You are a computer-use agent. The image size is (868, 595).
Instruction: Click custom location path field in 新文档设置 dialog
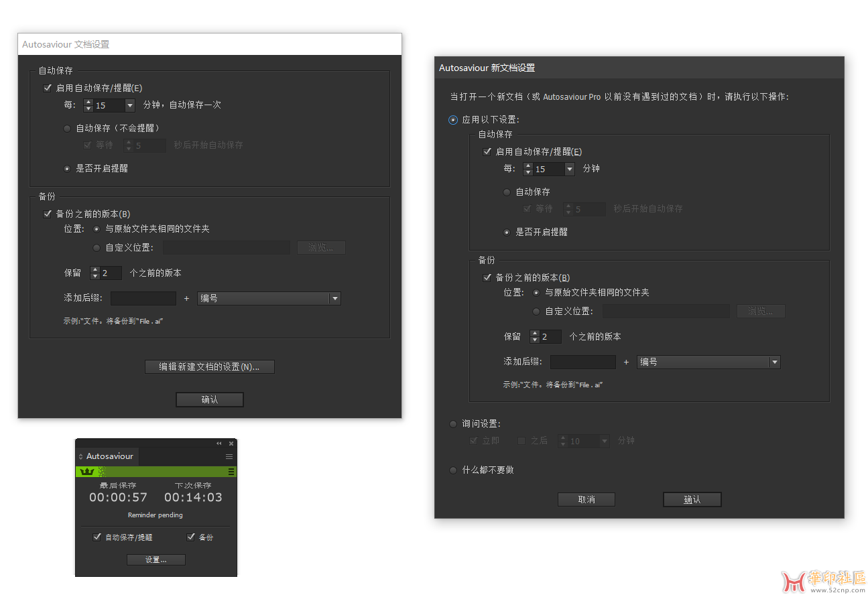pos(666,312)
